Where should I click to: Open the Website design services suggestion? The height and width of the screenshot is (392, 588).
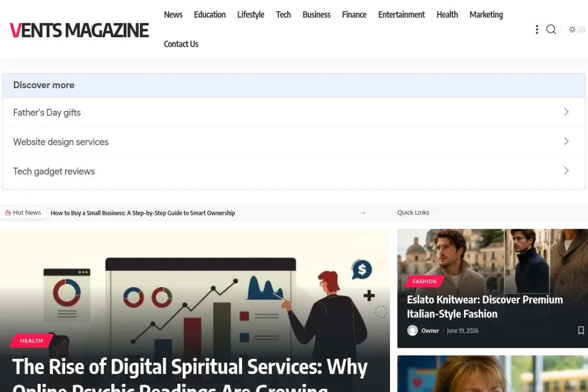pos(294,142)
